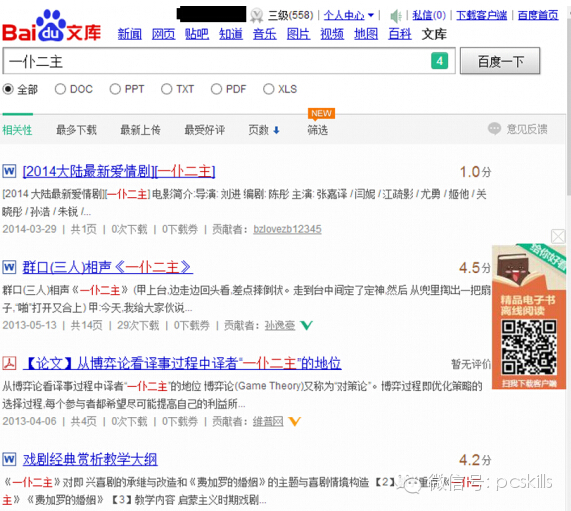This screenshot has height=511, width=571.
Task: Open result 戏剧经典赏析教学大纲
Action: tap(90, 459)
